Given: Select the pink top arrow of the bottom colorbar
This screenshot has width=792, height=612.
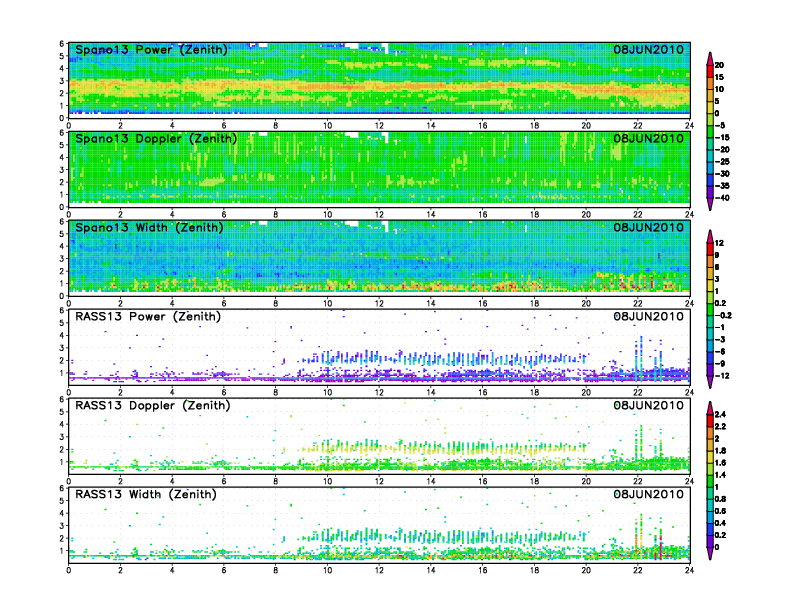Looking at the screenshot, I should click(710, 407).
